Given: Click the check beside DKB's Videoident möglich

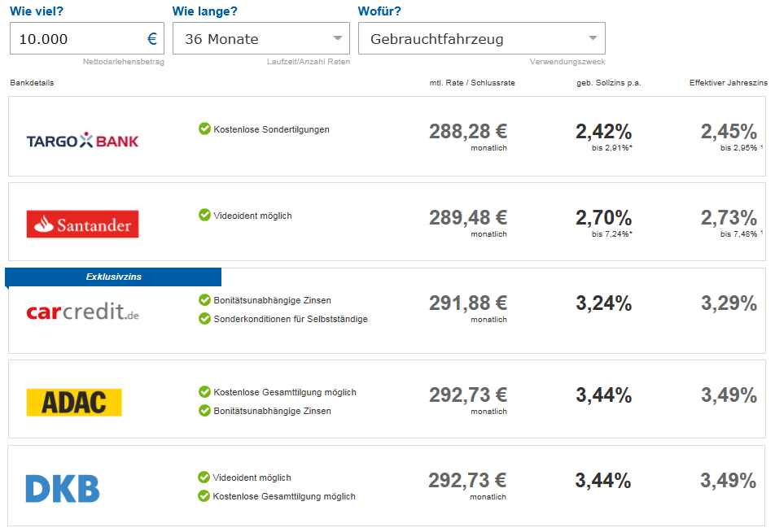Looking at the screenshot, I should coord(204,477).
